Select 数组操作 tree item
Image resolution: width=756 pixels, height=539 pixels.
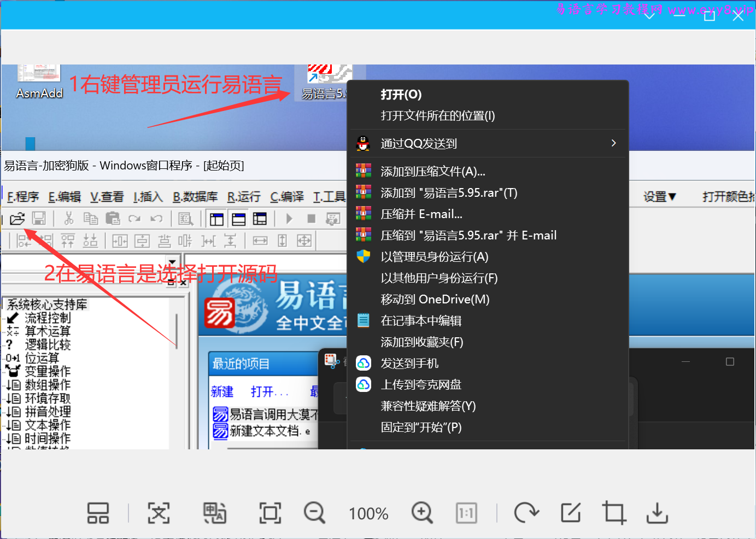coord(48,385)
